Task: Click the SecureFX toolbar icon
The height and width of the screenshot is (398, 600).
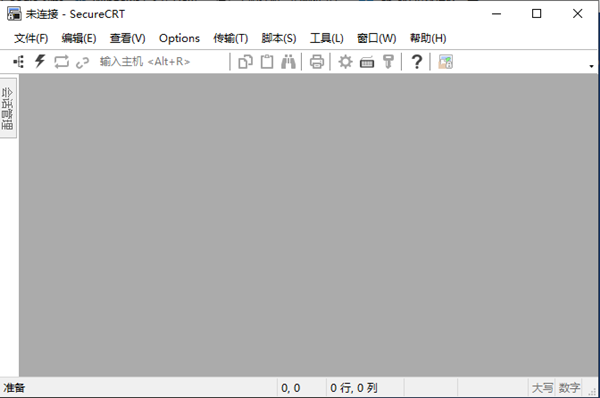Action: coord(445,62)
